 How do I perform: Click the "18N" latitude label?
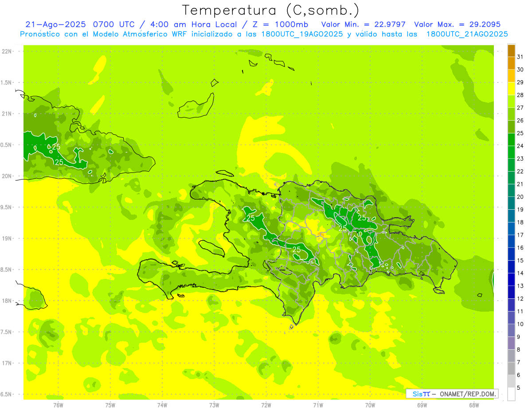[x=7, y=301]
